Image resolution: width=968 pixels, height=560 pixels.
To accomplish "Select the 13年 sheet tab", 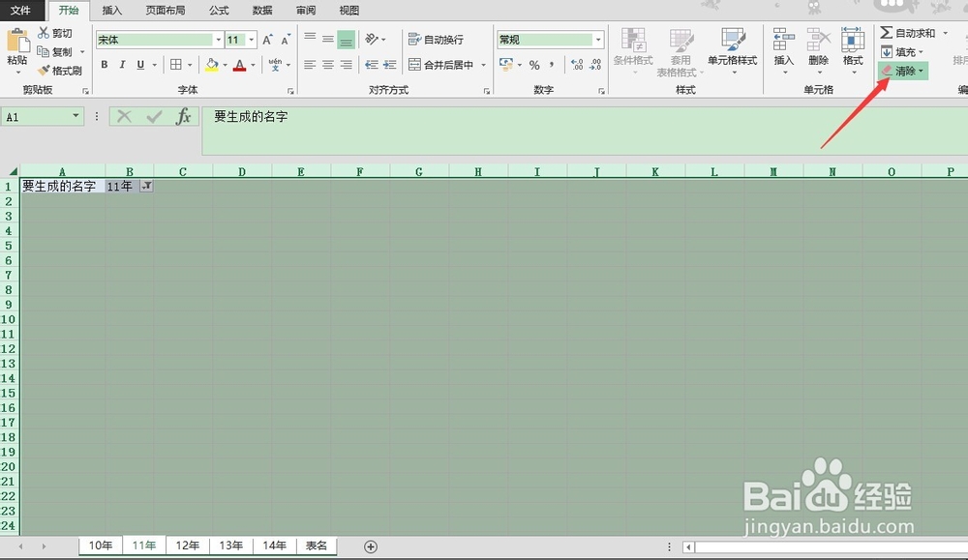I will [230, 545].
